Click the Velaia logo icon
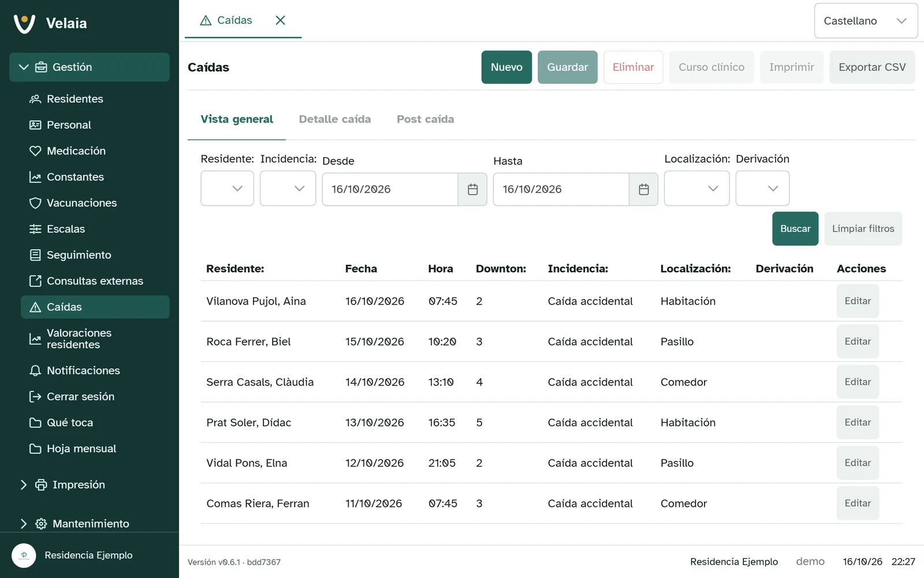 point(24,23)
